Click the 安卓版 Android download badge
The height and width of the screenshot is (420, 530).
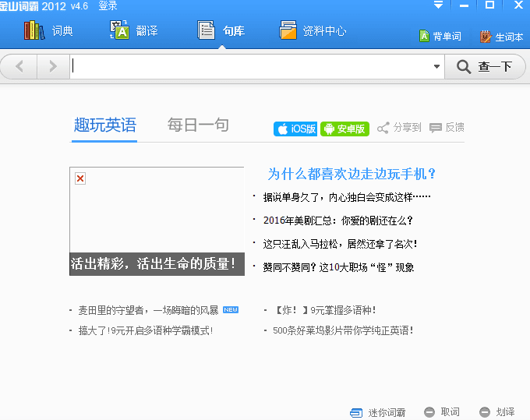[344, 129]
